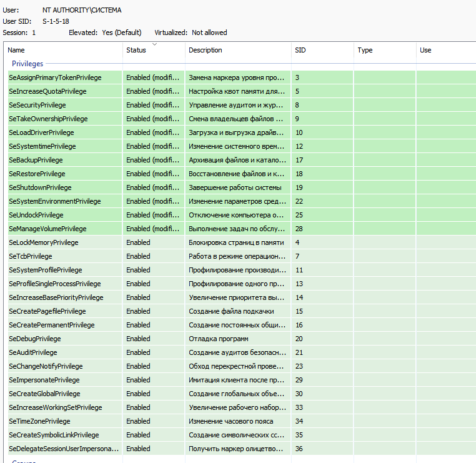Click the Status column header

(x=153, y=50)
